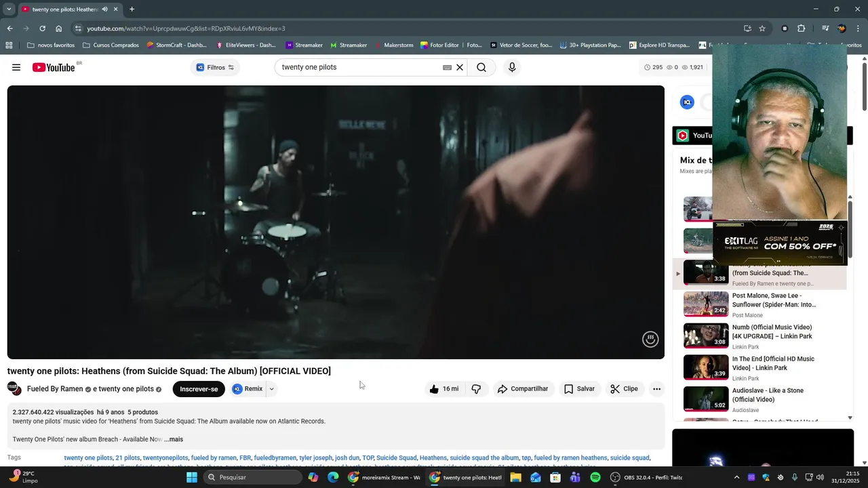Open the 'Cursos Comprados' bookmarks folder

tap(111, 45)
